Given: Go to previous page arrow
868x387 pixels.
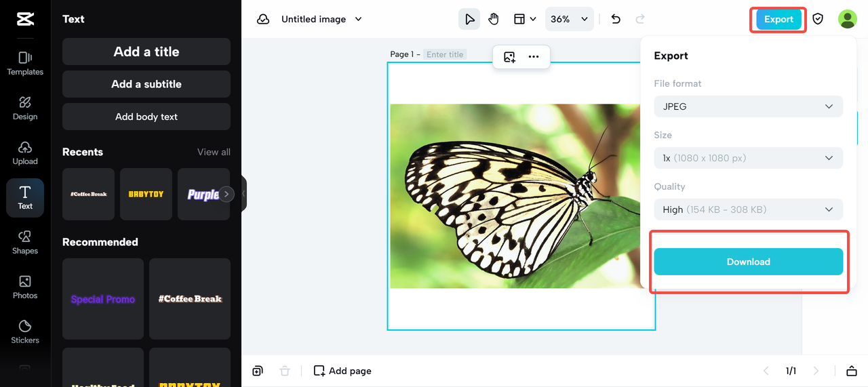Looking at the screenshot, I should coord(766,371).
